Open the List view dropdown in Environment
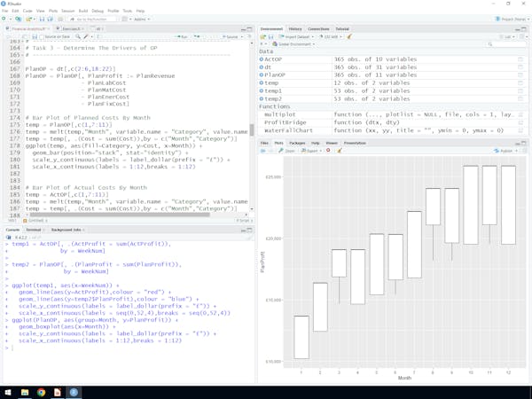The image size is (532, 399). 507,36
